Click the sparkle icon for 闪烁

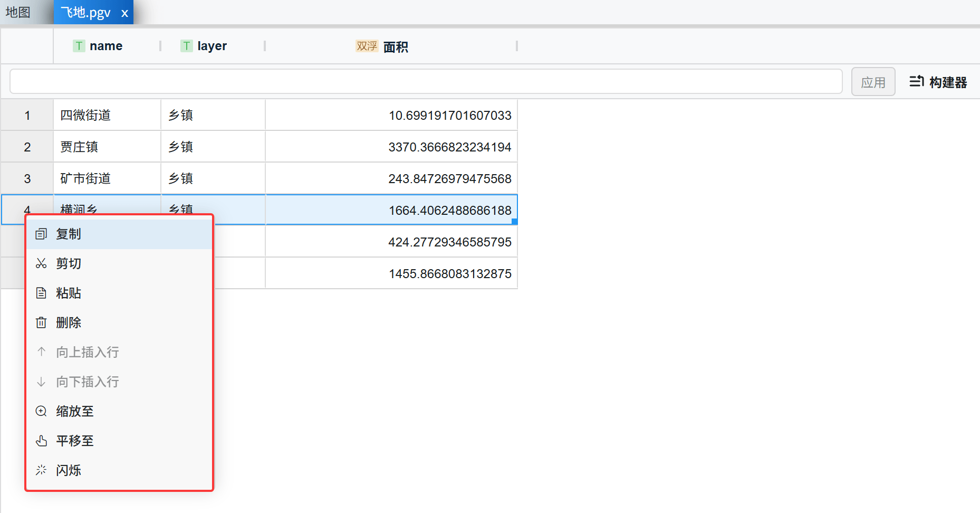[41, 470]
